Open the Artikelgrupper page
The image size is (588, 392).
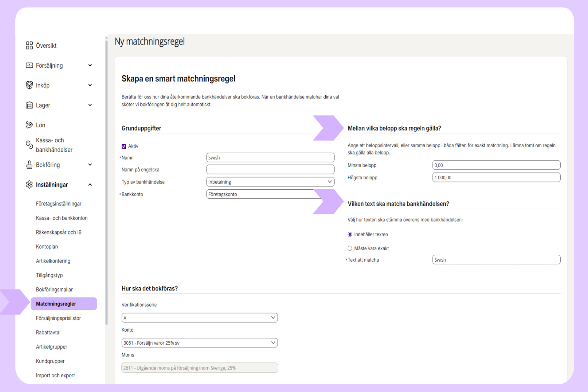[51, 347]
